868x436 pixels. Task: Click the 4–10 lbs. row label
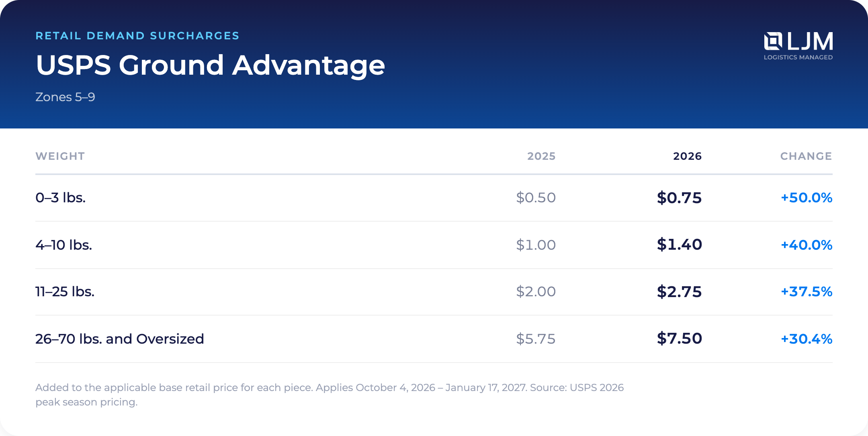(x=64, y=245)
